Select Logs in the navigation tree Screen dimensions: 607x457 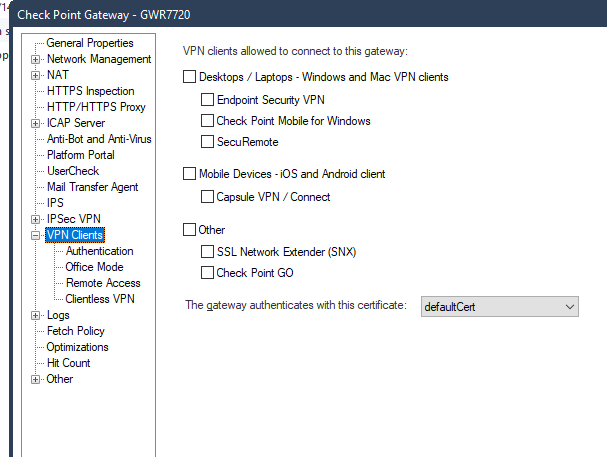click(58, 315)
